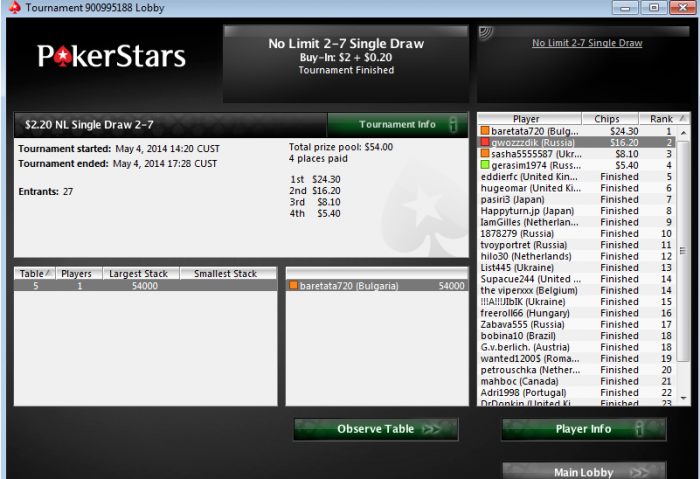Click PokerStars spade icon in title bar
Image resolution: width=700 pixels, height=479 pixels.
pyautogui.click(x=15, y=8)
